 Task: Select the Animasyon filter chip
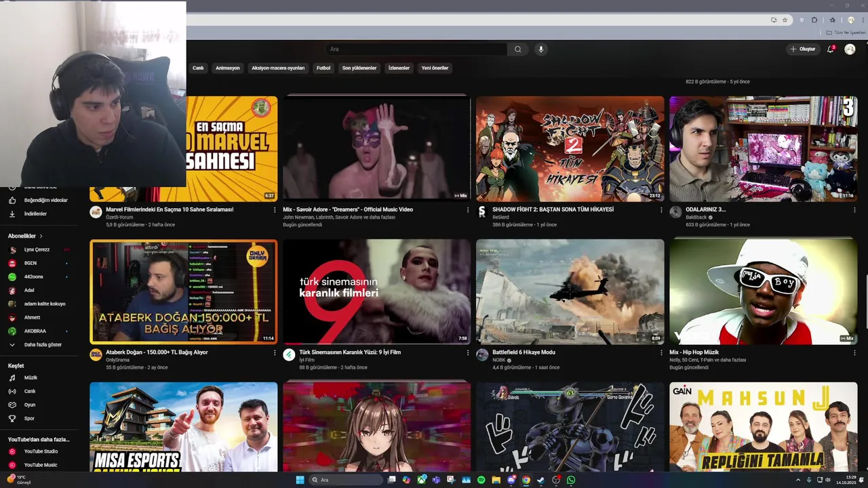[228, 68]
